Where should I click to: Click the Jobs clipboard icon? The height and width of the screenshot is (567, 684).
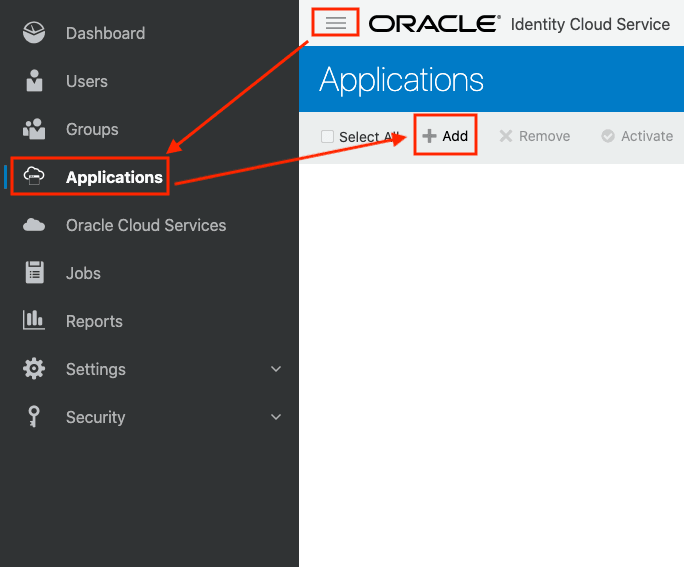(34, 273)
